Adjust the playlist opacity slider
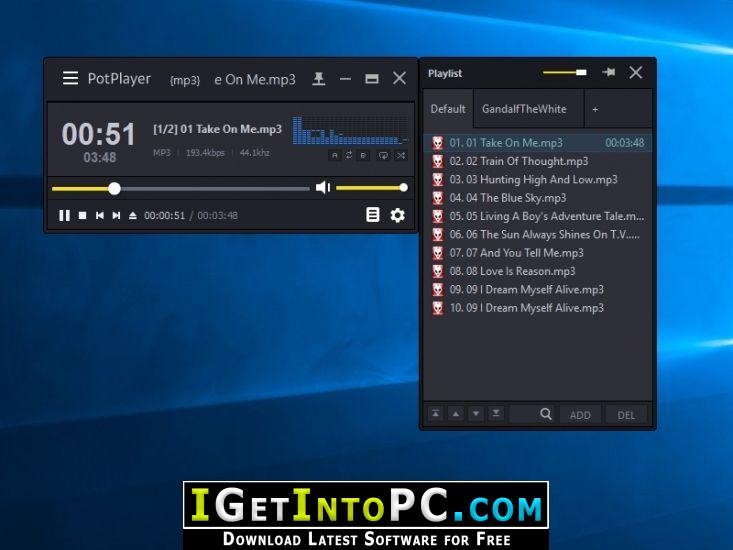Image resolution: width=733 pixels, height=550 pixels. [565, 72]
